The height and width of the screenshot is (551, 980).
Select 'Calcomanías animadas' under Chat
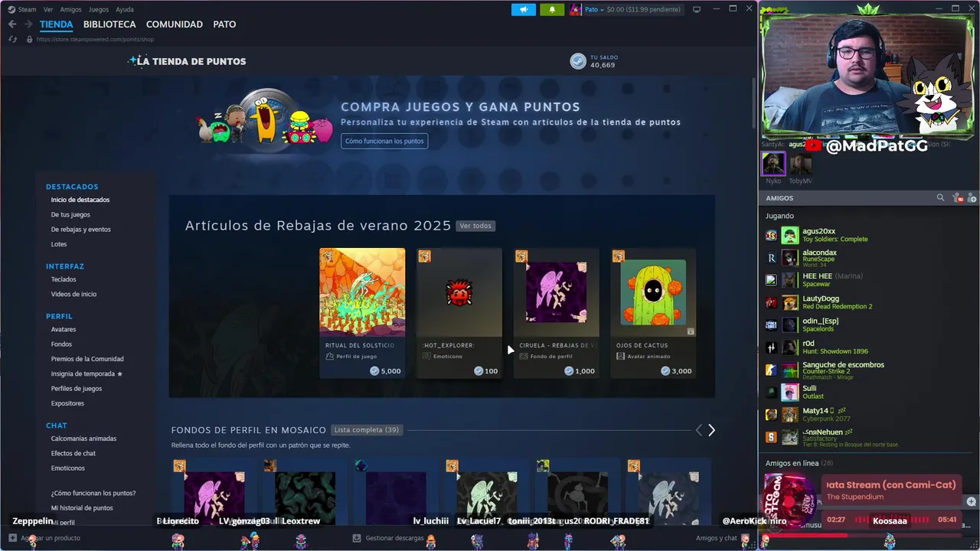pos(83,439)
